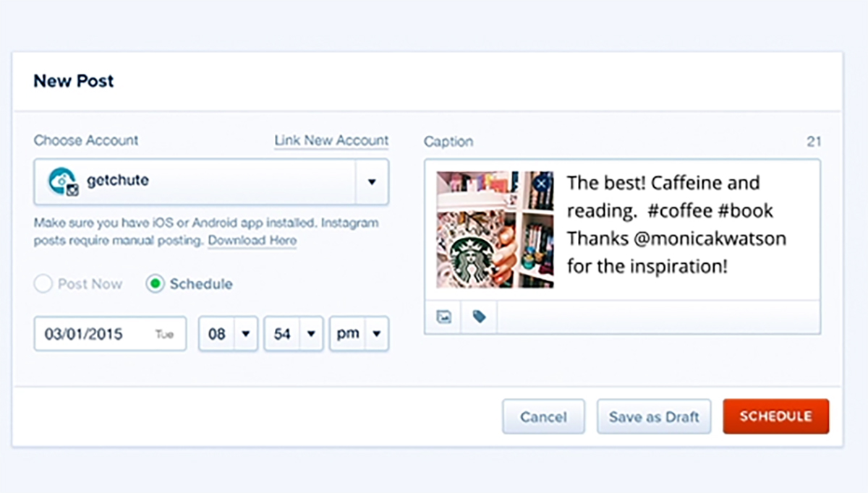Select the Post Now radio option
Viewport: 868px width, 493px height.
[x=43, y=284]
